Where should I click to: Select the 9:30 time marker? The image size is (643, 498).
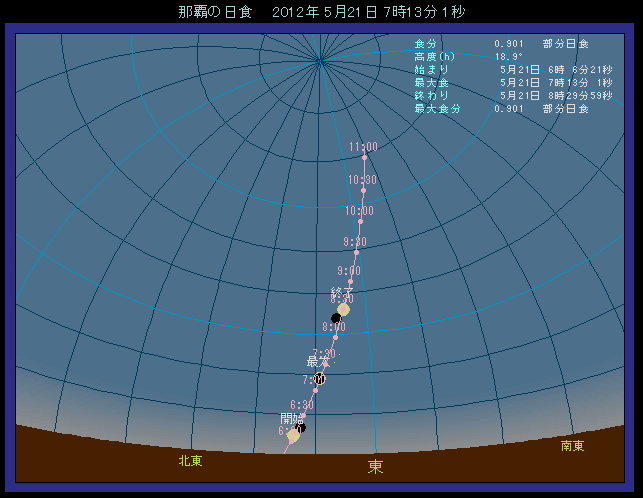355,251
